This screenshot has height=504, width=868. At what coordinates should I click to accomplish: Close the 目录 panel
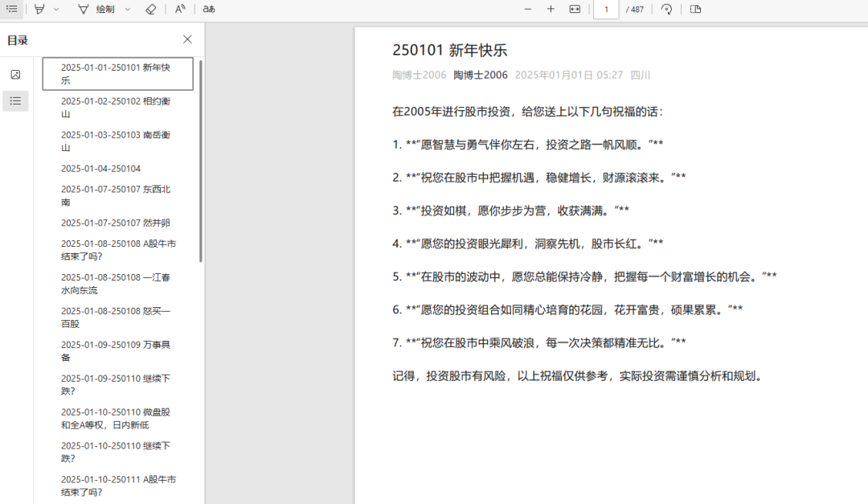(x=187, y=39)
